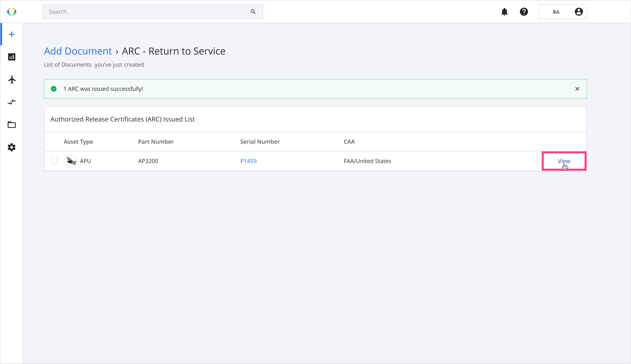Click inside the Search field
Image resolution: width=631 pixels, height=364 pixels.
pos(152,12)
